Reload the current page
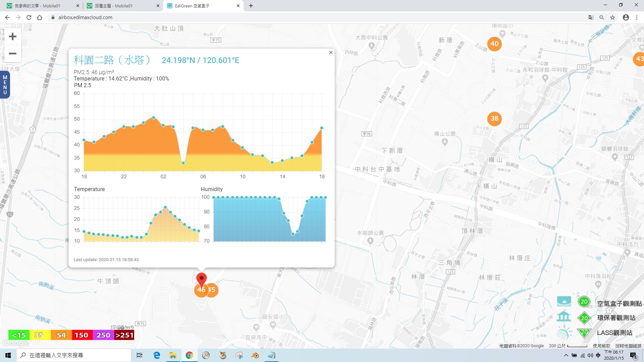The width and height of the screenshot is (644, 362). [x=29, y=17]
